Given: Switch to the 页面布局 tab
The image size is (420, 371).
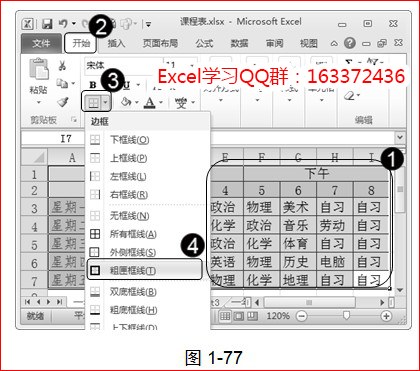Looking at the screenshot, I should pos(160,43).
